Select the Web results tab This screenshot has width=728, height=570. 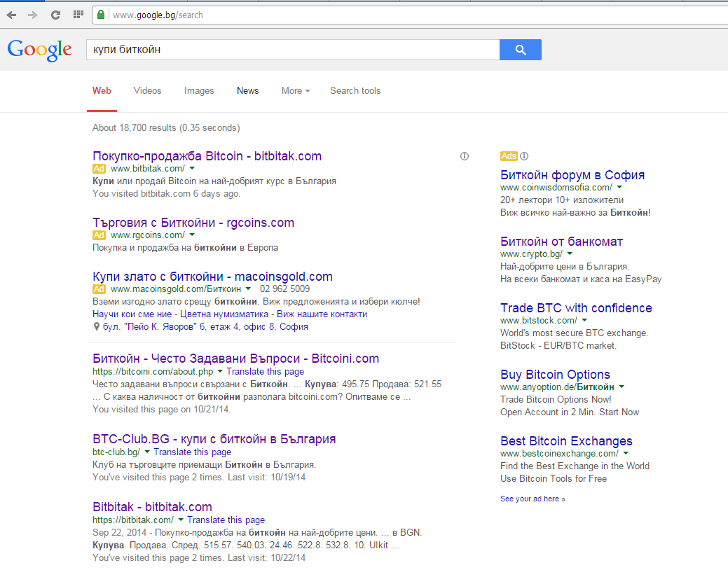pos(102,91)
